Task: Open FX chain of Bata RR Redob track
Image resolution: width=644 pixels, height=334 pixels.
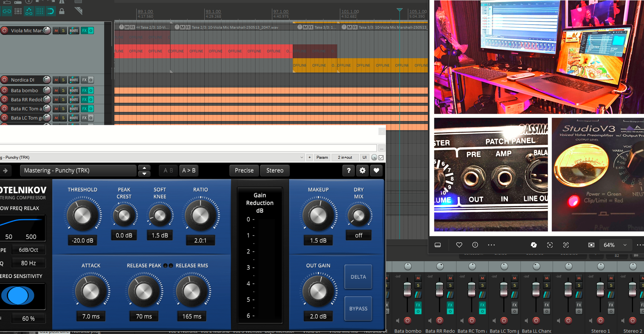Action: (84, 99)
